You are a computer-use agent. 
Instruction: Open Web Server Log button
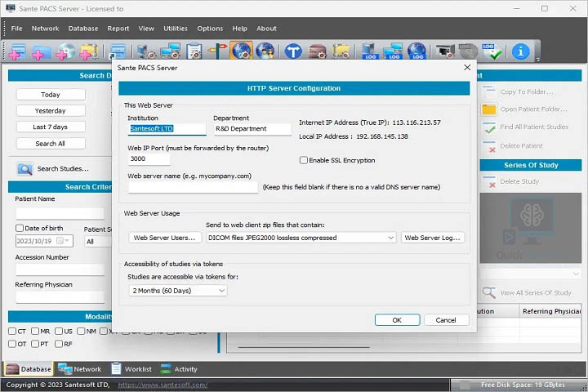click(x=432, y=238)
